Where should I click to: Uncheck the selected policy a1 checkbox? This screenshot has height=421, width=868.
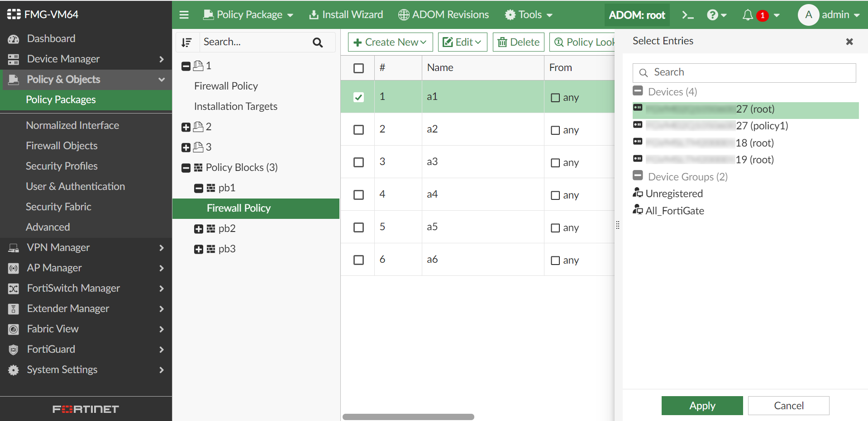coord(358,97)
